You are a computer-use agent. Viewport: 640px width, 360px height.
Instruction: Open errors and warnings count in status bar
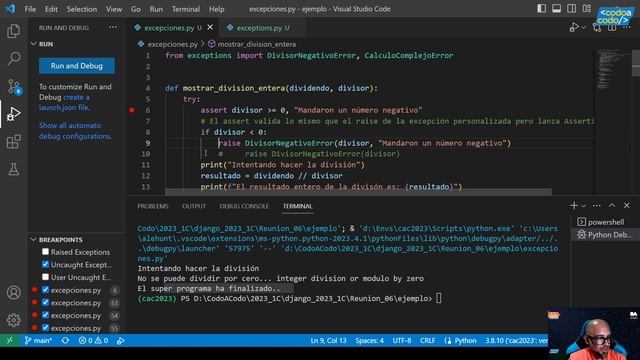click(x=93, y=340)
